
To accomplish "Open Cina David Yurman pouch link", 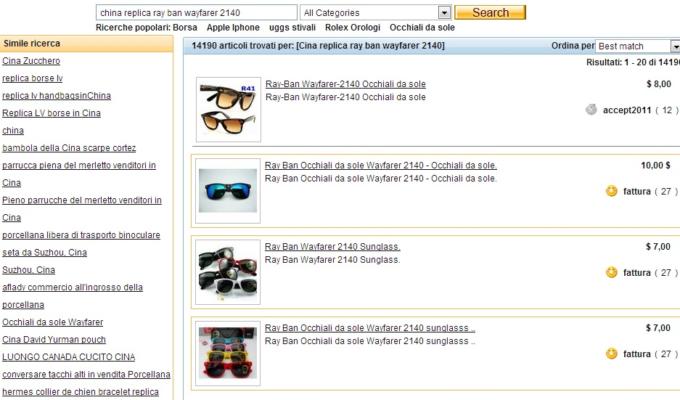I will coord(54,339).
